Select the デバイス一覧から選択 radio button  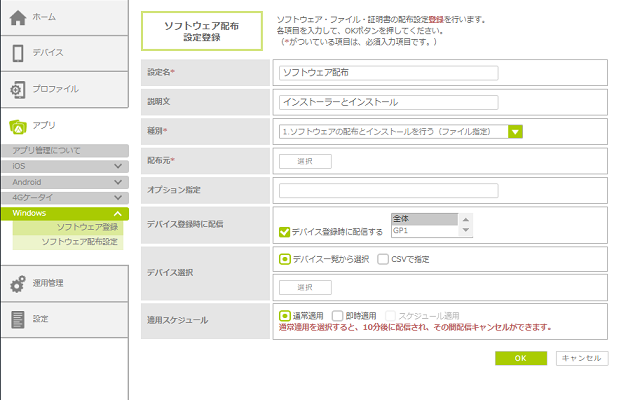coord(285,259)
